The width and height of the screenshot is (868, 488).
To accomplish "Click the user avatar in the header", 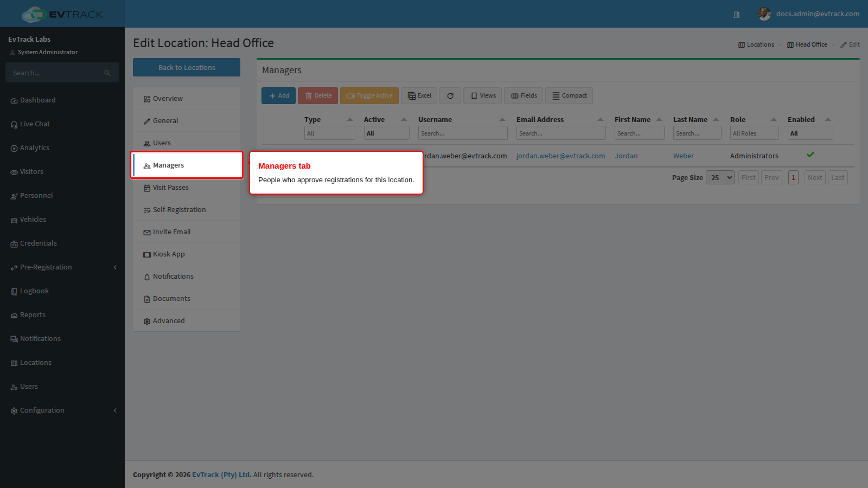I will pos(764,14).
